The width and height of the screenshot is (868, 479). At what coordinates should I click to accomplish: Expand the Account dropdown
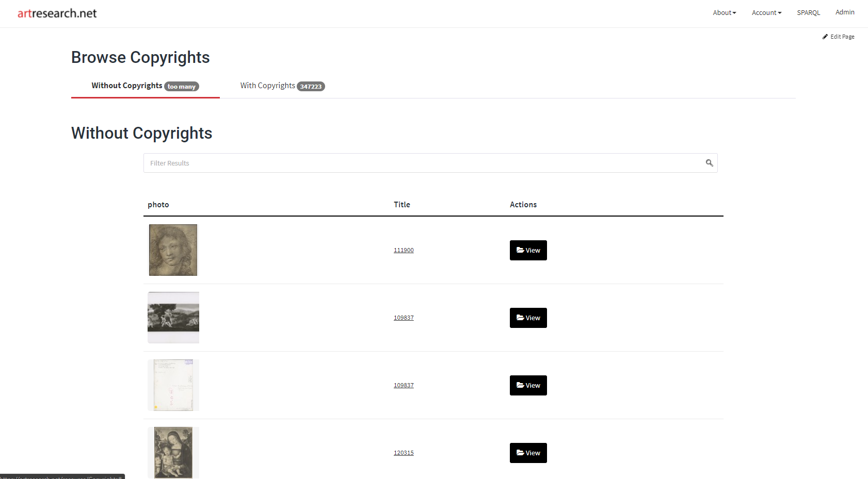click(x=766, y=12)
